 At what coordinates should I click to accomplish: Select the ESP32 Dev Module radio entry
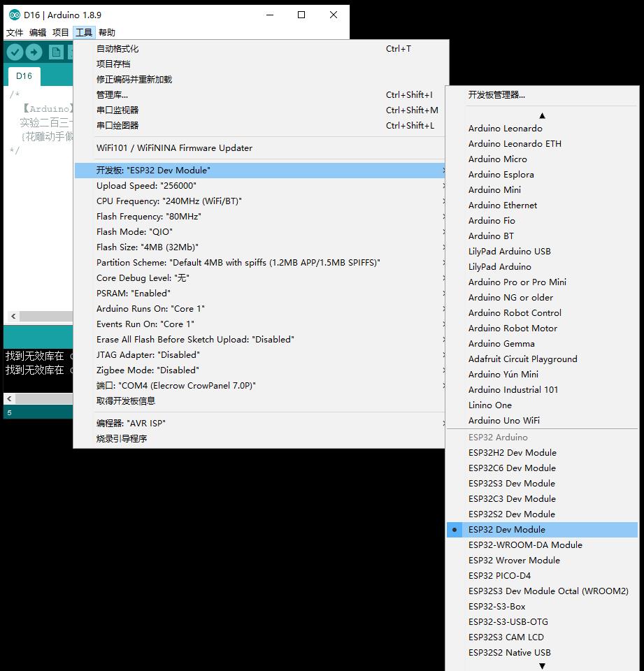pyautogui.click(x=542, y=529)
